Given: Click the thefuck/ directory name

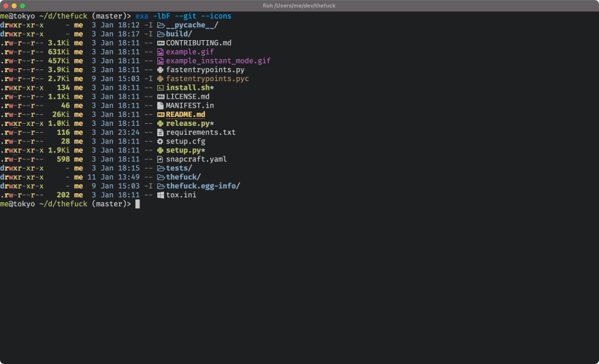Looking at the screenshot, I should [x=183, y=177].
